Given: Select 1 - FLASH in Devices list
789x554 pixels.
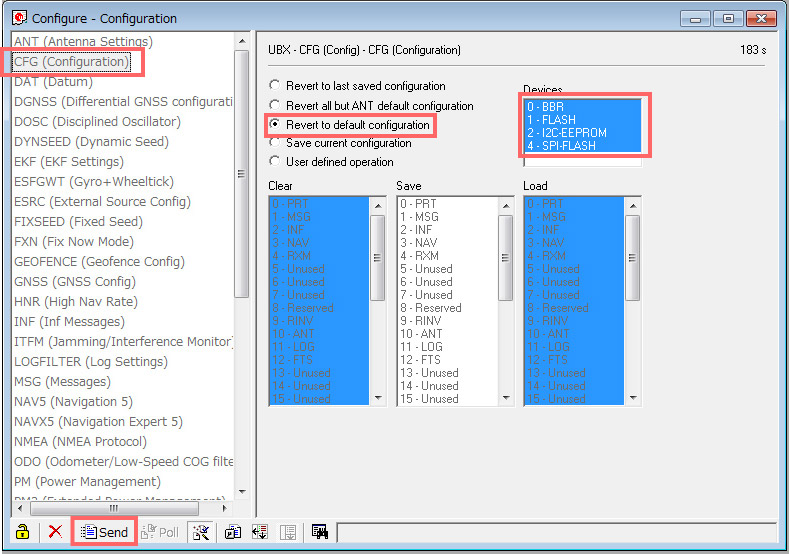Looking at the screenshot, I should tap(552, 119).
